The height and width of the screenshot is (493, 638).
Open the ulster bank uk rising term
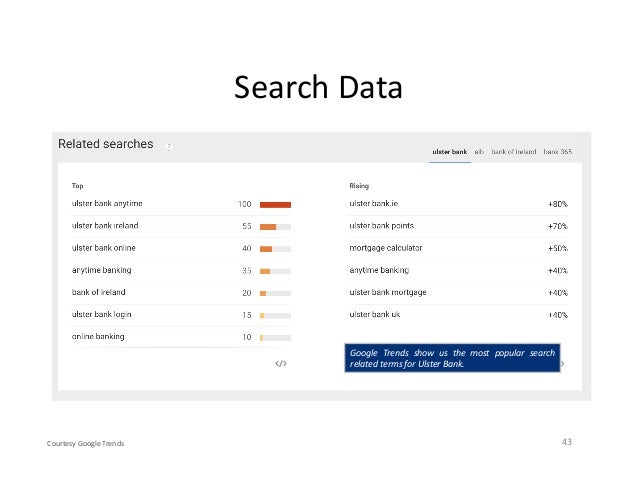click(375, 314)
